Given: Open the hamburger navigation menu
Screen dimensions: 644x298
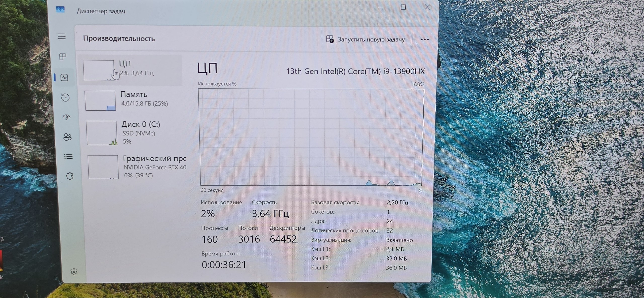Looking at the screenshot, I should coord(62,36).
